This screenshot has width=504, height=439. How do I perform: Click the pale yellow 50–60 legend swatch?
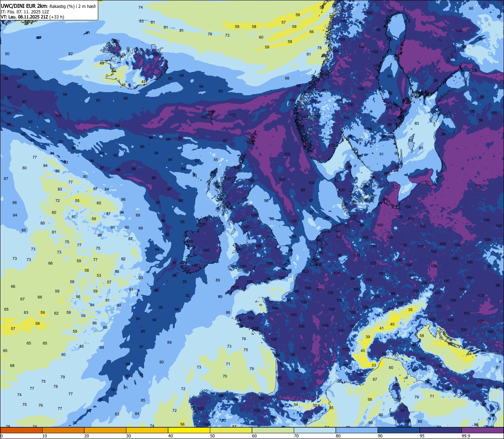[x=231, y=430]
